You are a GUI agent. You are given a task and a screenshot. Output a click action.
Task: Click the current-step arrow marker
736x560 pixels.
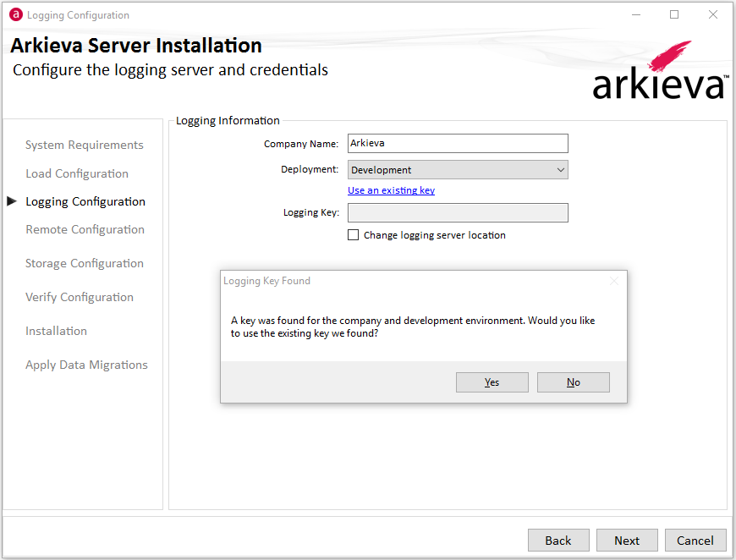12,201
